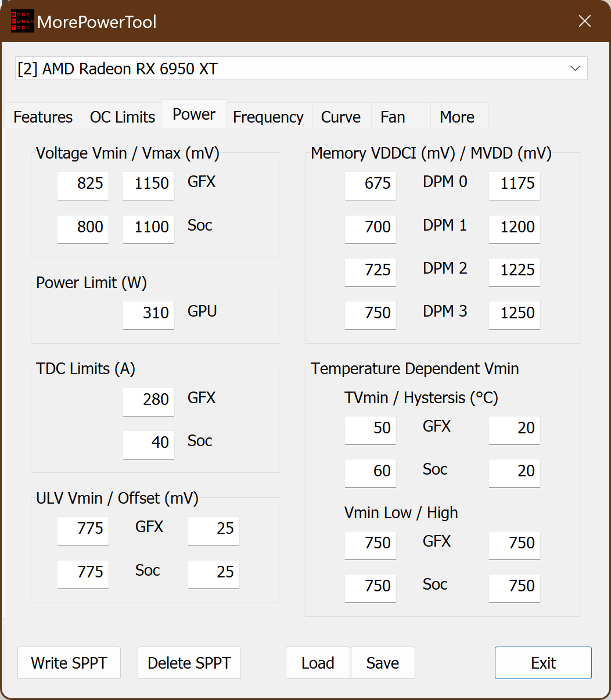
Task: Switch to the OC Limits tab
Action: [123, 117]
